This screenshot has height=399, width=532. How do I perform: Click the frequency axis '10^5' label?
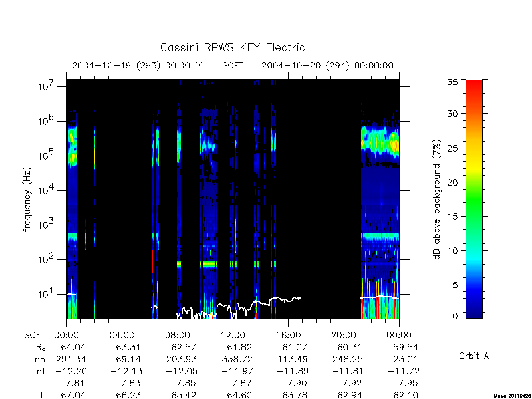(45, 156)
